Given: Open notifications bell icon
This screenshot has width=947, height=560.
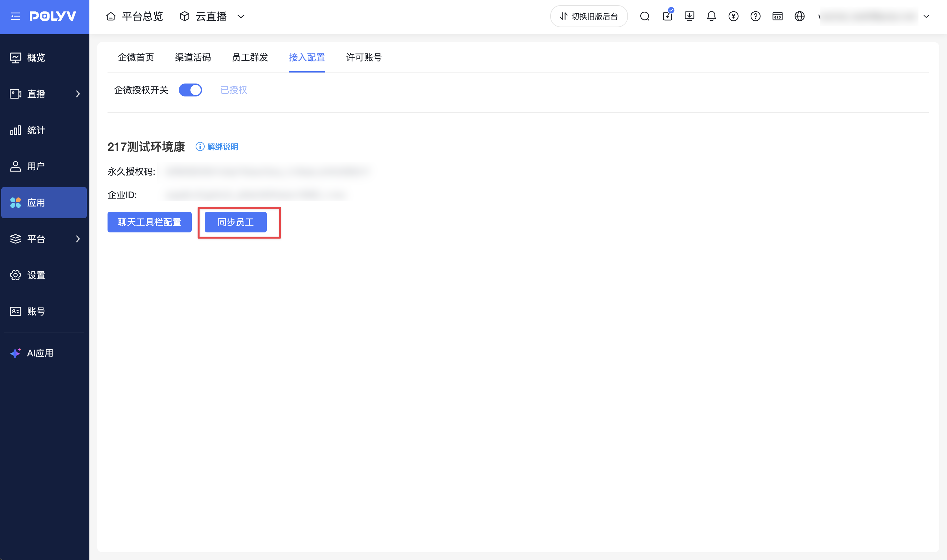Looking at the screenshot, I should (712, 16).
